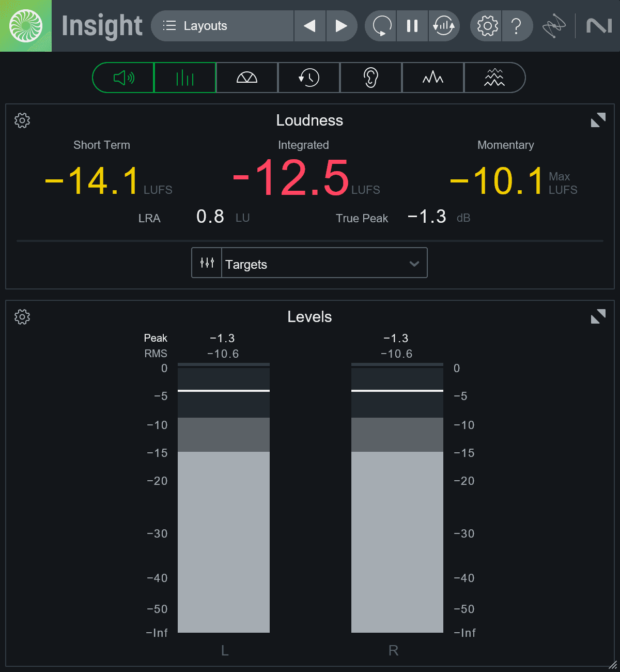This screenshot has height=672, width=620.
Task: Open the Targets dropdown
Action: click(x=324, y=263)
